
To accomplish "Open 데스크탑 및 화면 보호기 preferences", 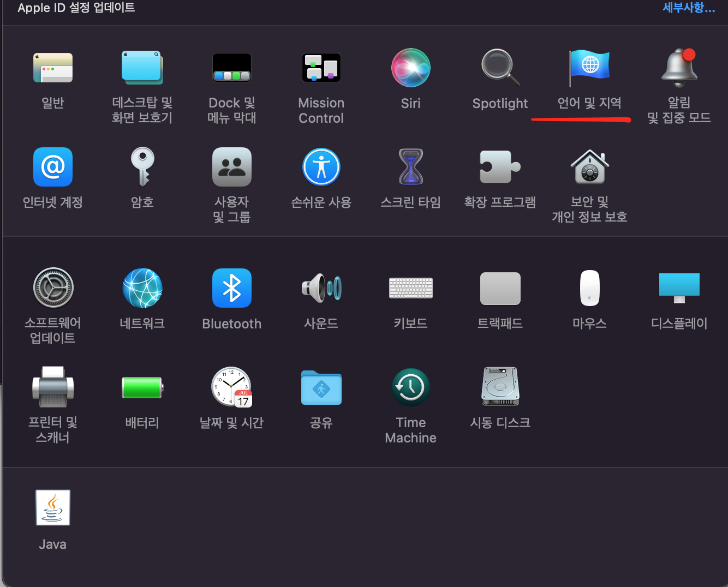I will click(x=142, y=68).
